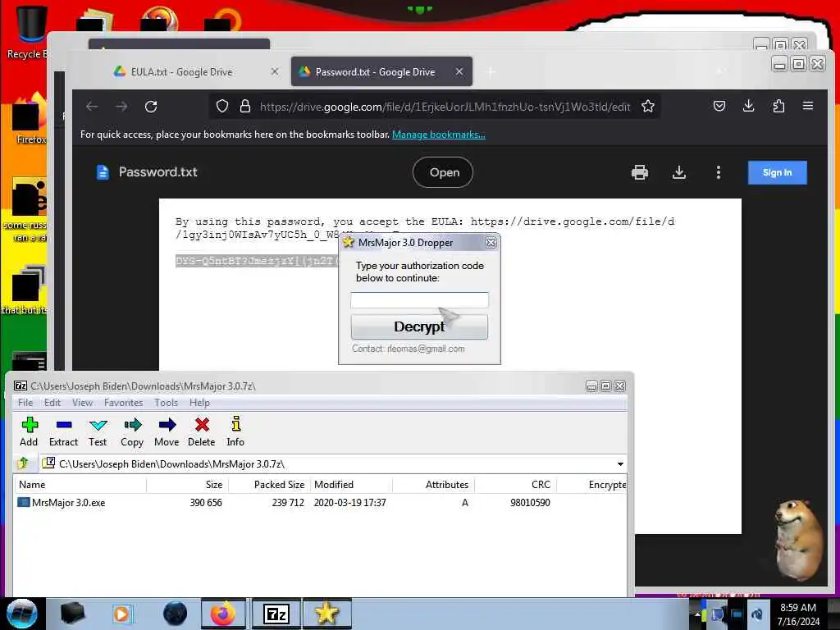The width and height of the screenshot is (840, 630).
Task: Select MrsMajor 3.0.exe file row
Action: 320,503
